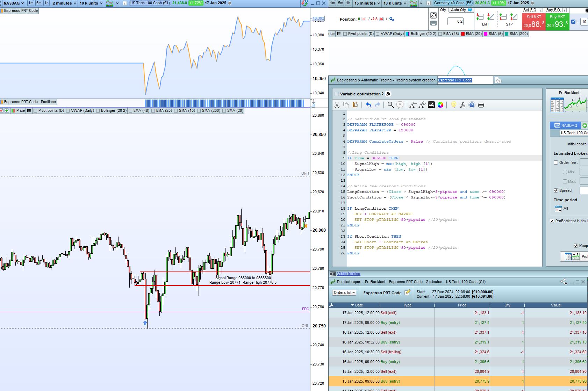Image resolution: width=588 pixels, height=391 pixels.
Task: Open the blue help icon in editor toolbar
Action: pyautogui.click(x=472, y=105)
